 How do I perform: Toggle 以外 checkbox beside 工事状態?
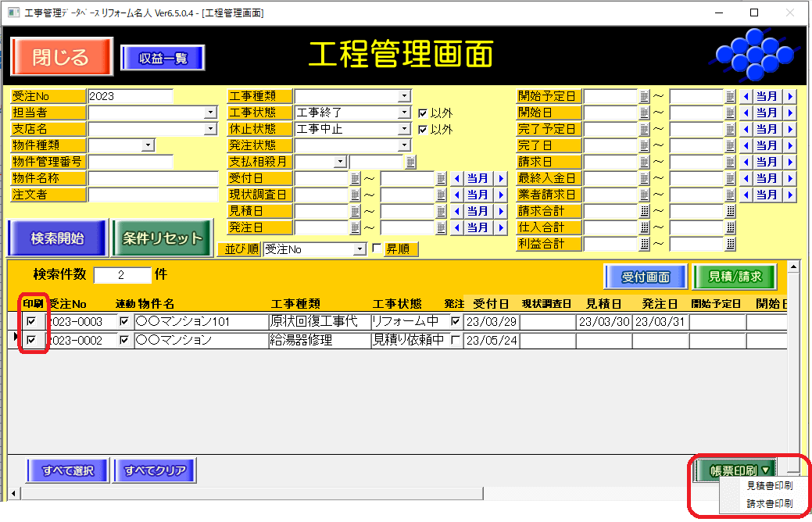pos(424,113)
